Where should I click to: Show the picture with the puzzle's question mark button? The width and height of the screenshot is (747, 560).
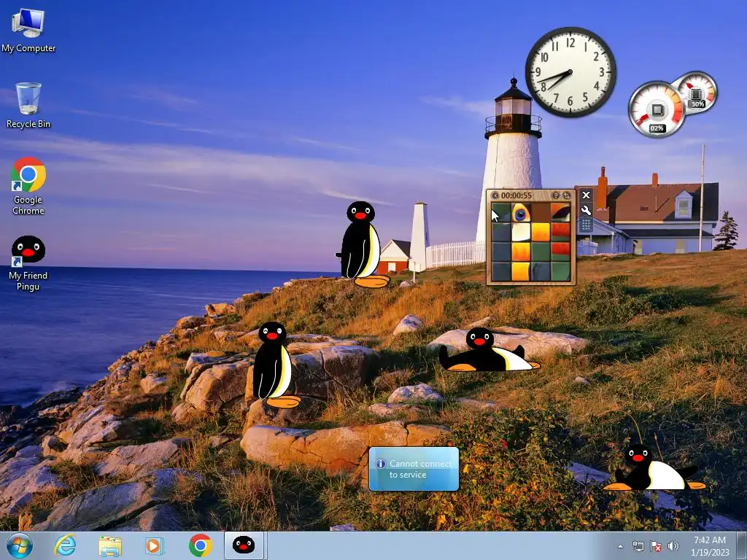[555, 195]
